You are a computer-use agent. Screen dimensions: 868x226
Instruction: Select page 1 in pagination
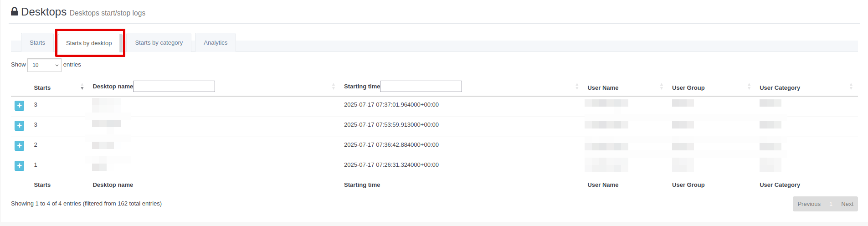click(831, 204)
